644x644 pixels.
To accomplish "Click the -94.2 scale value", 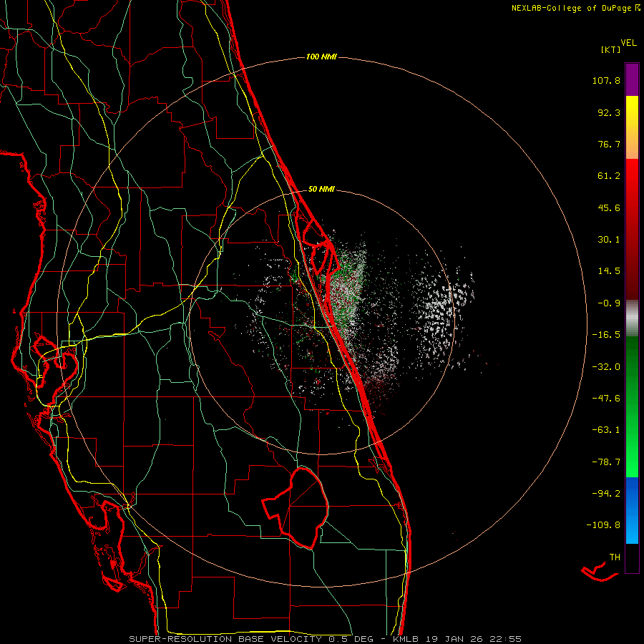I will pyautogui.click(x=606, y=493).
